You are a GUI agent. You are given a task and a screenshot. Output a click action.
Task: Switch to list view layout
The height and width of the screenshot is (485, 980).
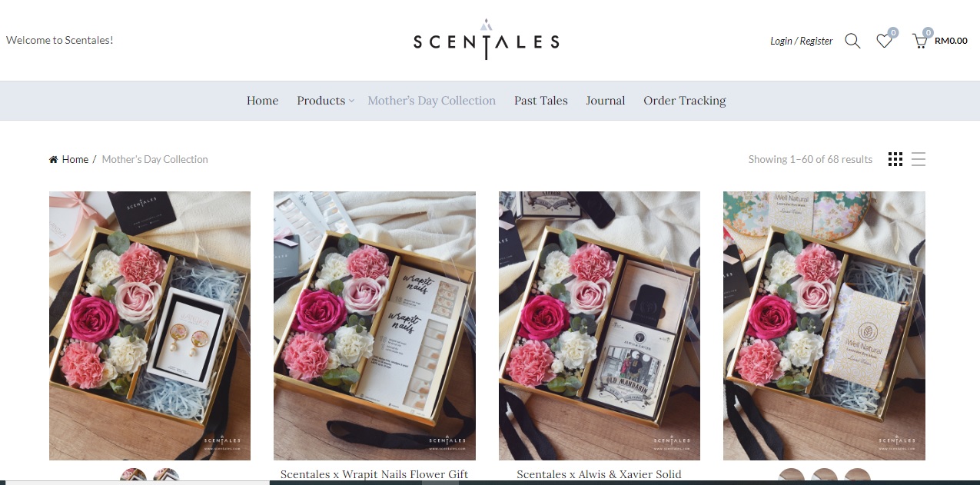click(x=919, y=159)
